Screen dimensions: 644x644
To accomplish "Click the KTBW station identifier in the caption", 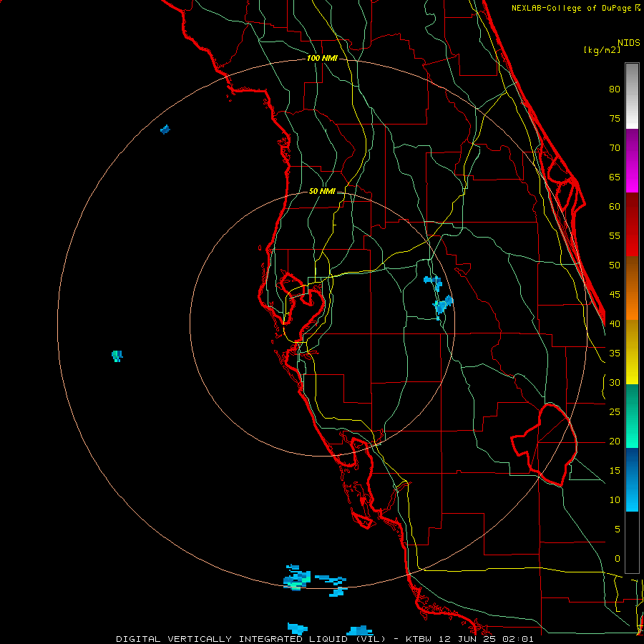I will pyautogui.click(x=418, y=639).
